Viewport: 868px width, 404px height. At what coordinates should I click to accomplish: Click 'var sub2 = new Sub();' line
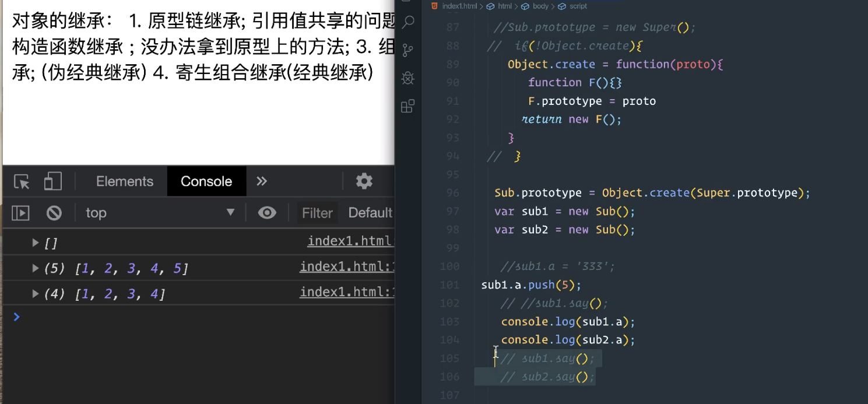[x=564, y=230]
